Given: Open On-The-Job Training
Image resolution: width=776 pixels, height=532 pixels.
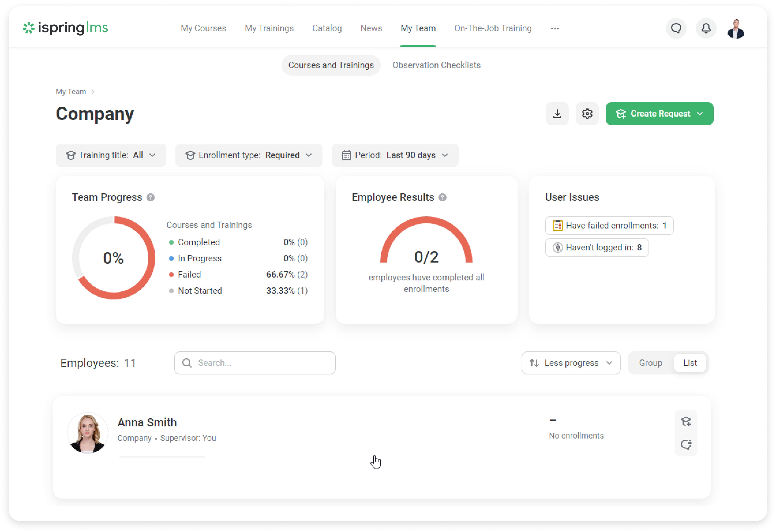Looking at the screenshot, I should 493,28.
